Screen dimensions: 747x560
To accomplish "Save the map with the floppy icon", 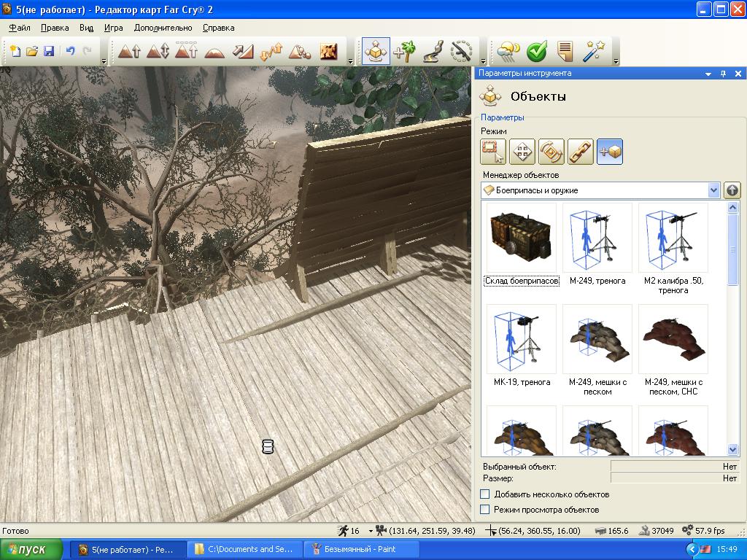I will [49, 50].
